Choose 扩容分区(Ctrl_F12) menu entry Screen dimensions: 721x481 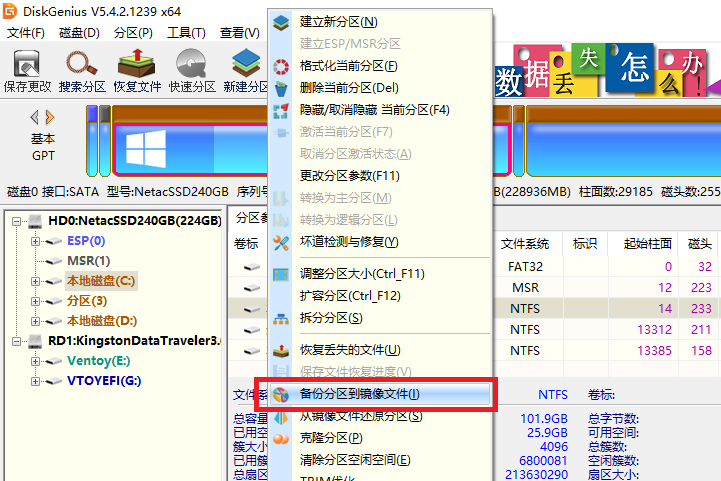(x=380, y=296)
